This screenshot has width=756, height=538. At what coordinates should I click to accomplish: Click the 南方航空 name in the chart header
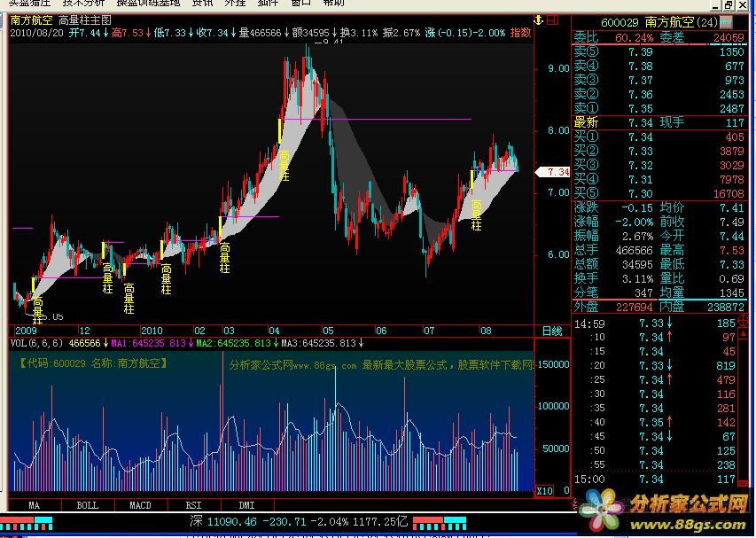pyautogui.click(x=31, y=20)
